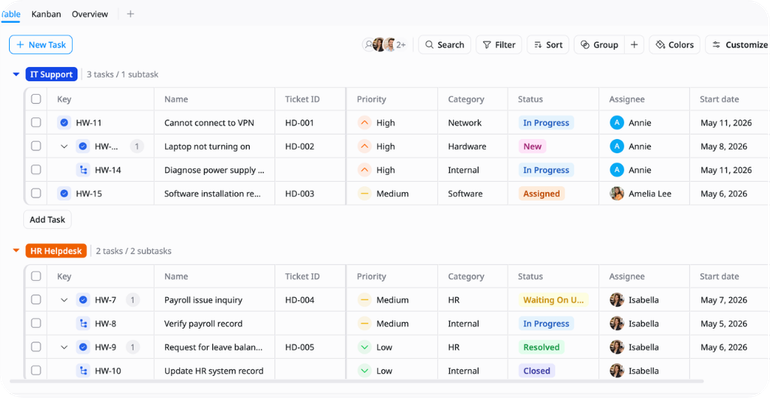Click the High priority icon for Cannot connect to VPN
The height and width of the screenshot is (398, 771).
tap(364, 123)
